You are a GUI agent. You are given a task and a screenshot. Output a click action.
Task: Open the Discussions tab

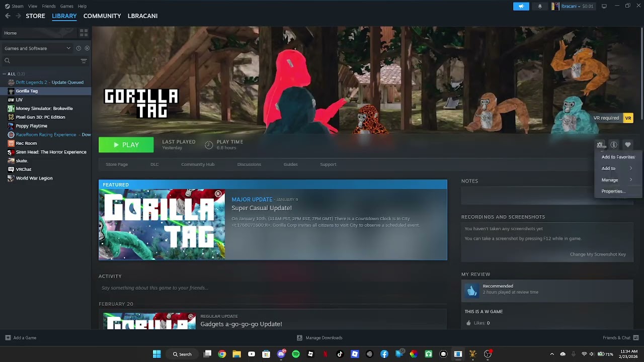point(249,164)
